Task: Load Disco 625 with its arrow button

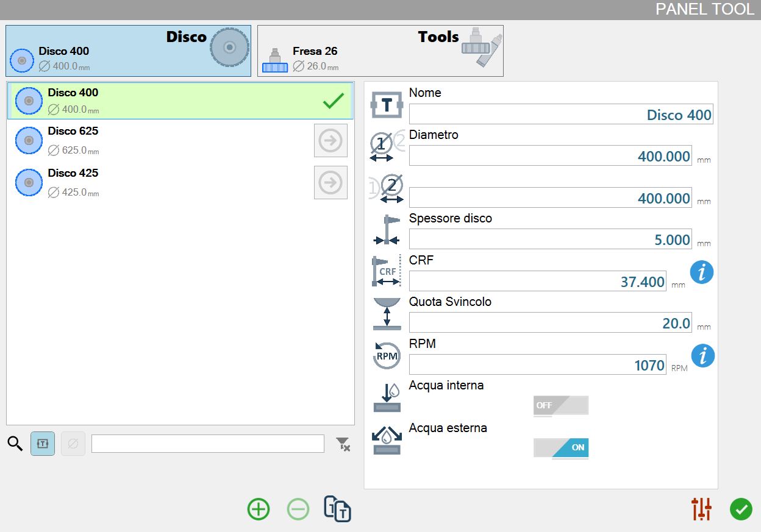Action: [x=330, y=141]
